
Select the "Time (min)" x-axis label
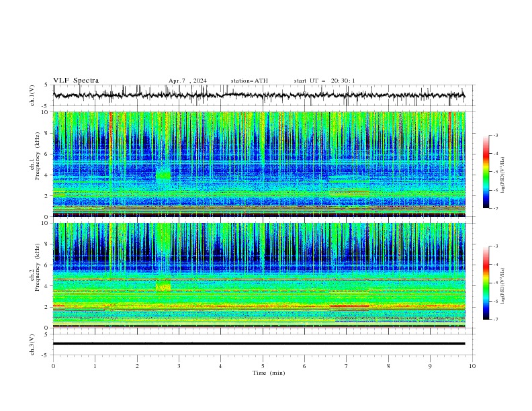coord(269,373)
